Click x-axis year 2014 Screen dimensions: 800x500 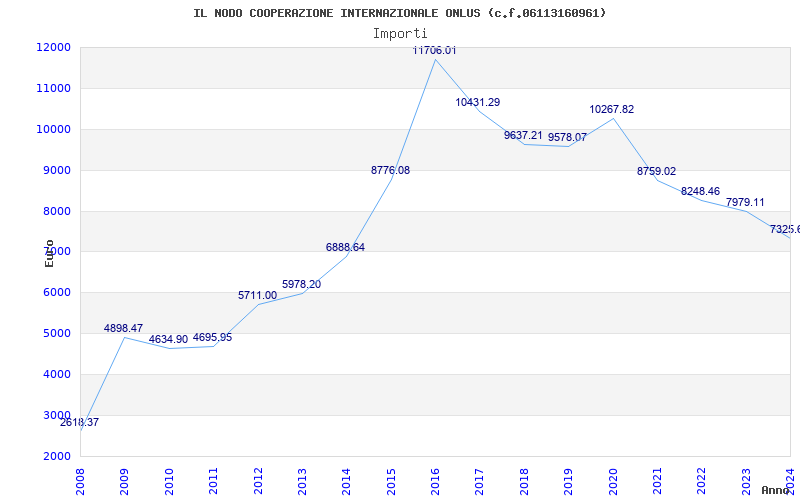point(347,481)
